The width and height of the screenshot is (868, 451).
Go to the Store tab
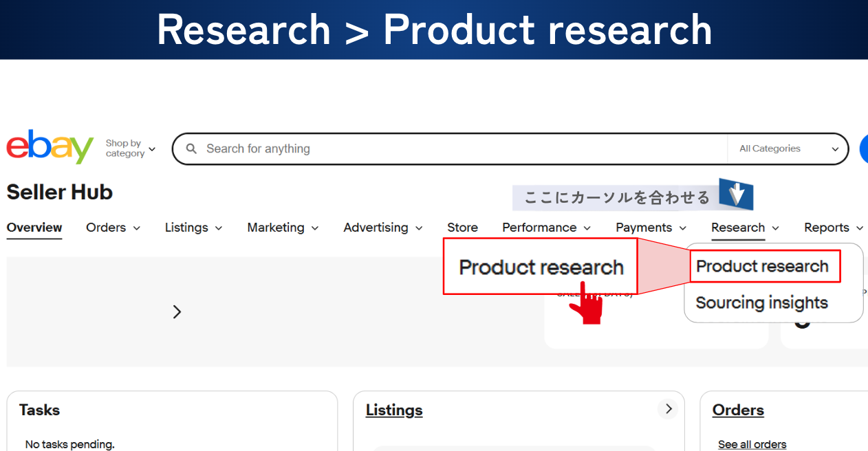pos(462,228)
